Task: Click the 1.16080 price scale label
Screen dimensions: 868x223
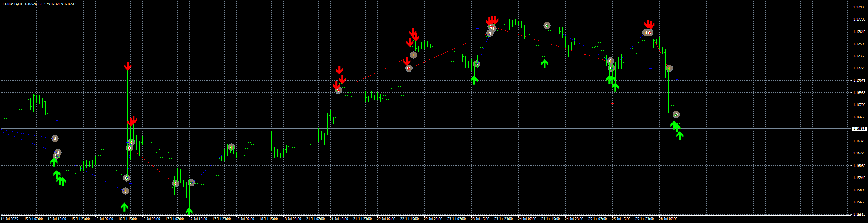Action: [x=860, y=166]
